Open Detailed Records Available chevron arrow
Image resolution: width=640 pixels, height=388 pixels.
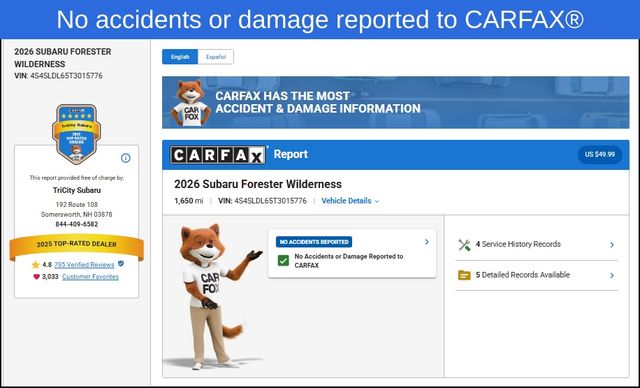click(x=612, y=275)
